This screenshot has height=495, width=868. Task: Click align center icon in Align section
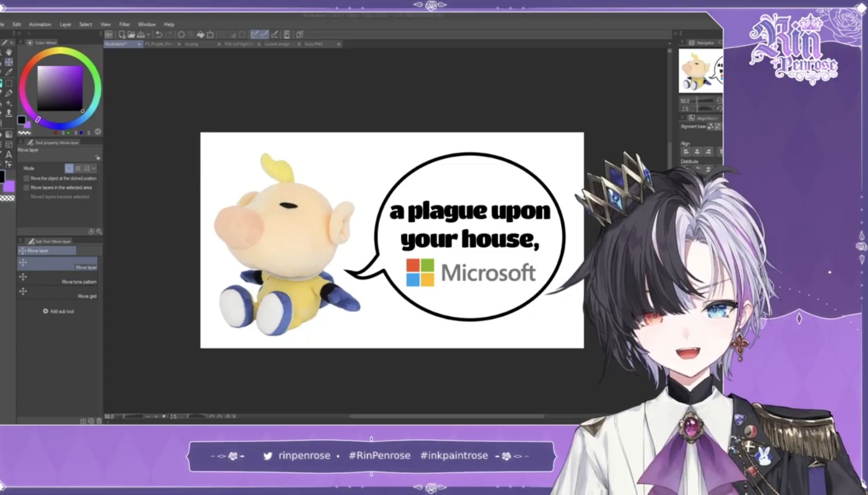(697, 151)
